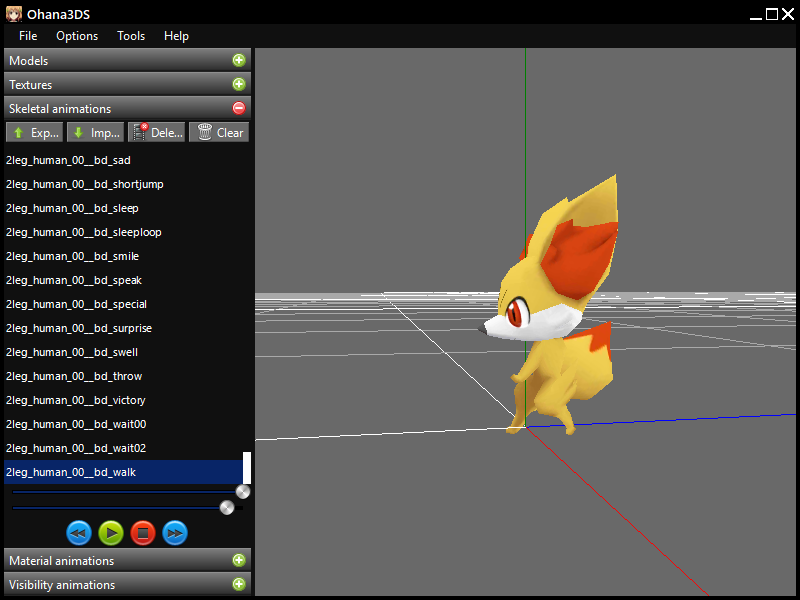
Task: Expand the Material animations panel
Action: [238, 561]
